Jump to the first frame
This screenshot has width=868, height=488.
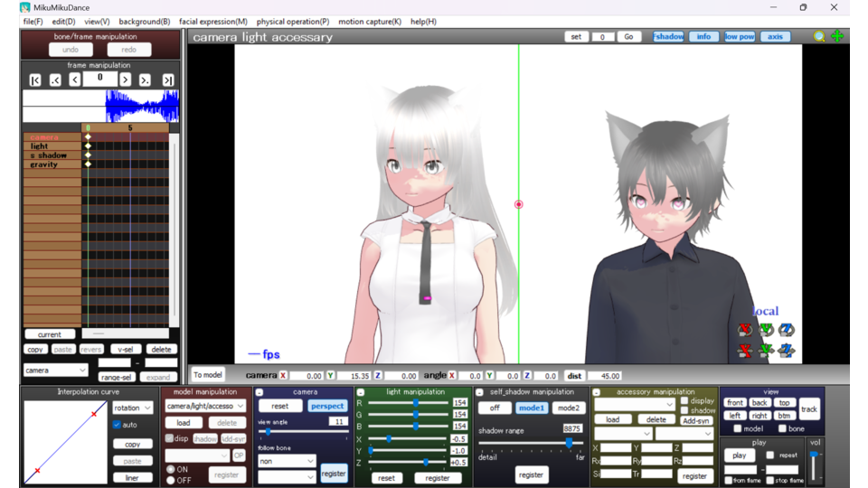click(34, 80)
